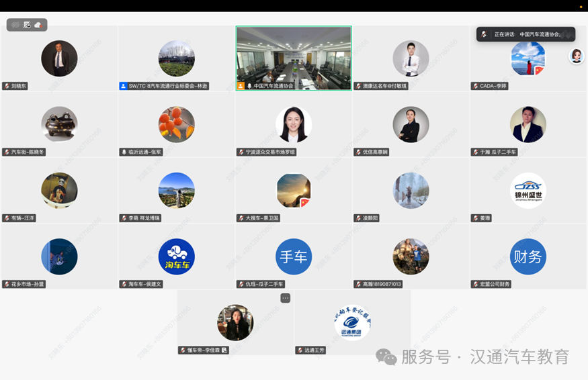Click the speaking banner 正在讲话: 中国汽车流通协会
Image resolution: width=588 pixels, height=380 pixels.
tap(526, 34)
